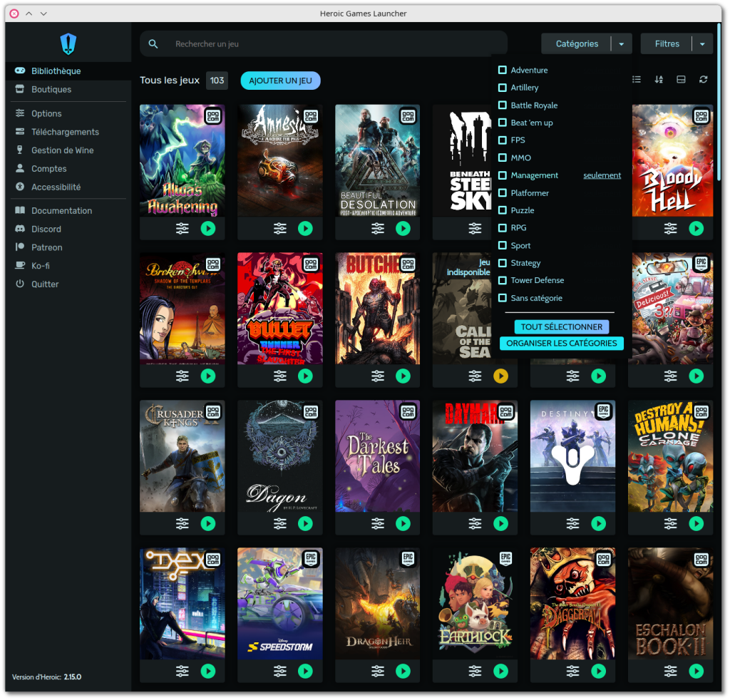Check the FPS category
730x700 pixels.
[503, 140]
